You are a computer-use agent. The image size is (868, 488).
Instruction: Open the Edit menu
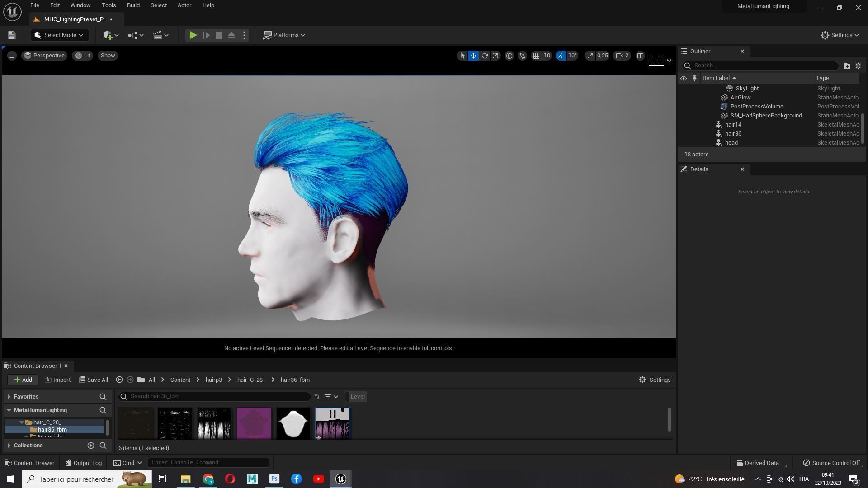click(55, 5)
